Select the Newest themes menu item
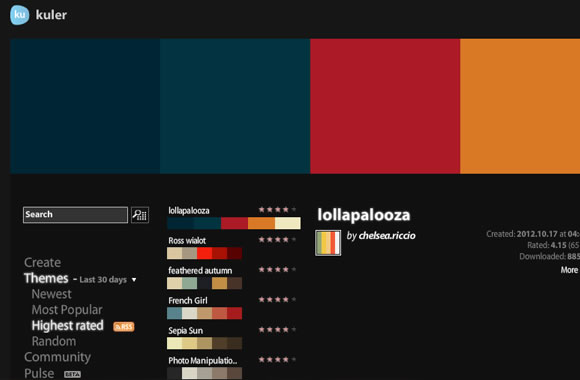 click(51, 294)
